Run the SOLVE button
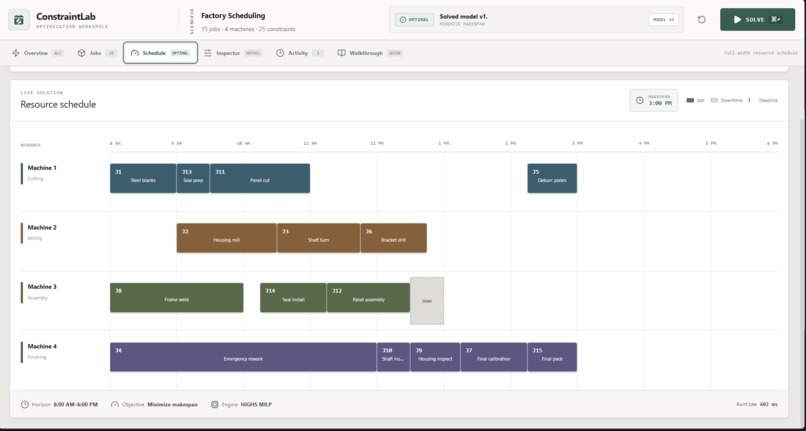The image size is (806, 431). [757, 20]
